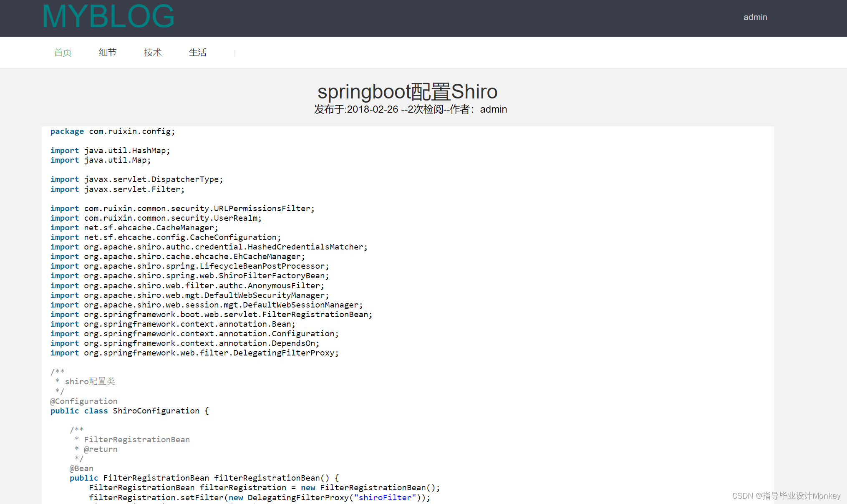Click import javax.servlet.Filter line

(117, 189)
